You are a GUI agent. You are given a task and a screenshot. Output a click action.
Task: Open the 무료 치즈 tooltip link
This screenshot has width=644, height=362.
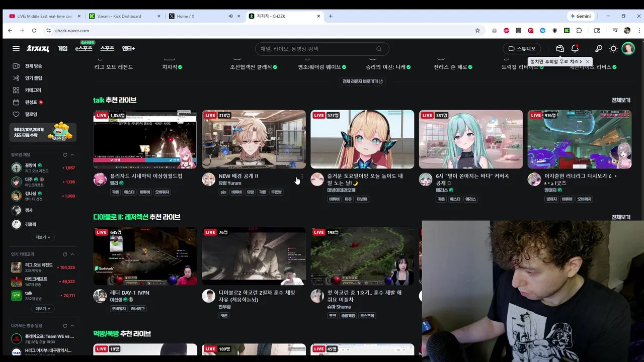(x=556, y=61)
